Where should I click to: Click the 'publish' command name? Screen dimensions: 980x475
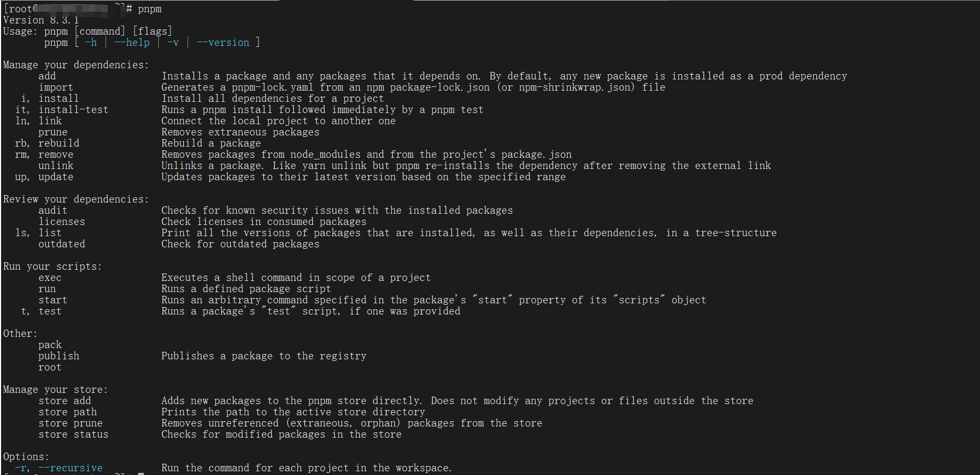pyautogui.click(x=59, y=356)
